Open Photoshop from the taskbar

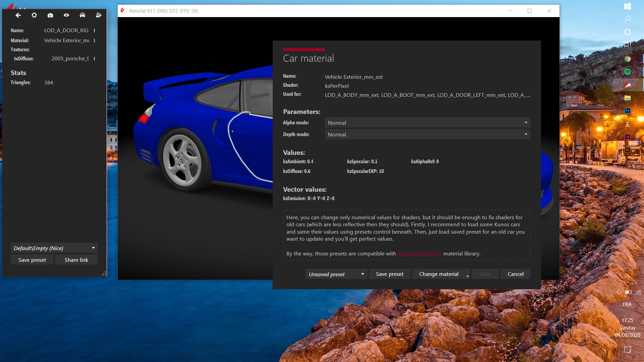628,111
